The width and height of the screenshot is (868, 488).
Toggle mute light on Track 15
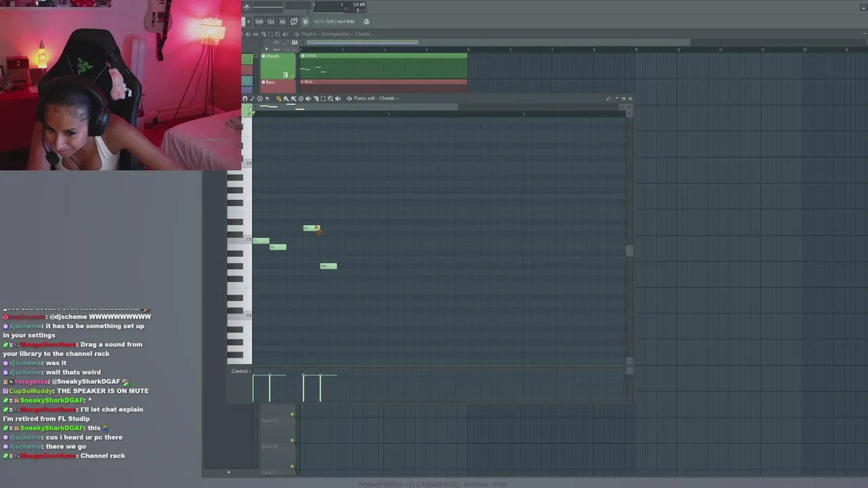[x=292, y=414]
